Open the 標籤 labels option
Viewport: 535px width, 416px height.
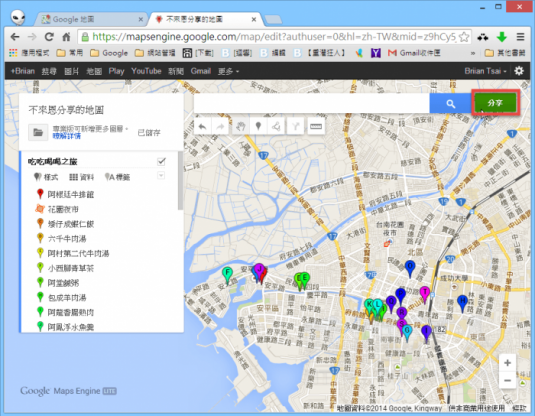(117, 177)
